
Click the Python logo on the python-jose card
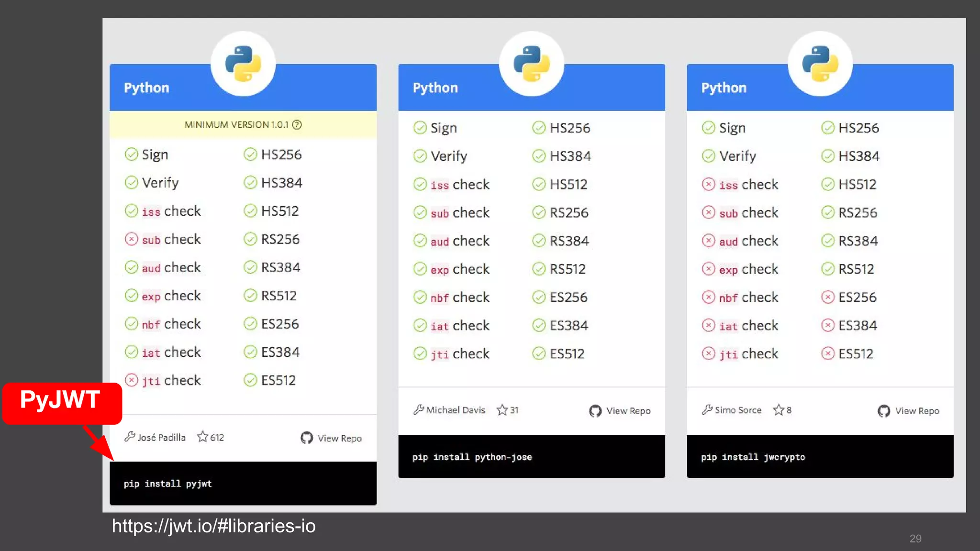pyautogui.click(x=532, y=64)
